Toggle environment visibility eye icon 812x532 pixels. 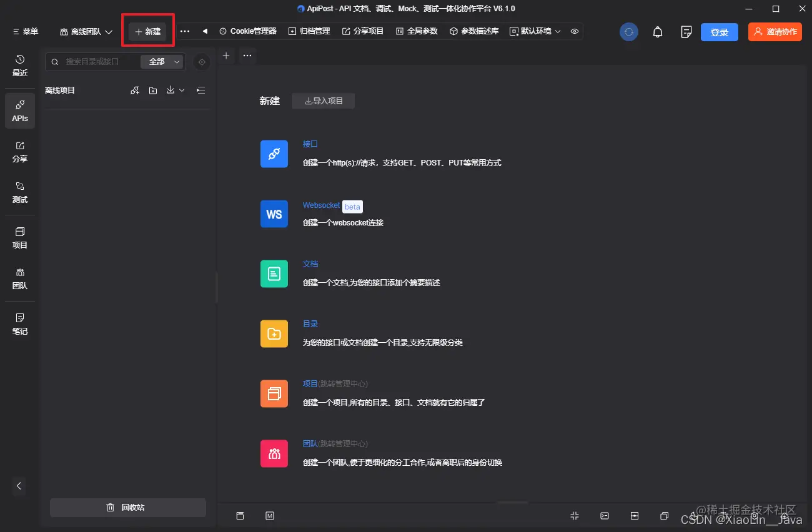(574, 31)
